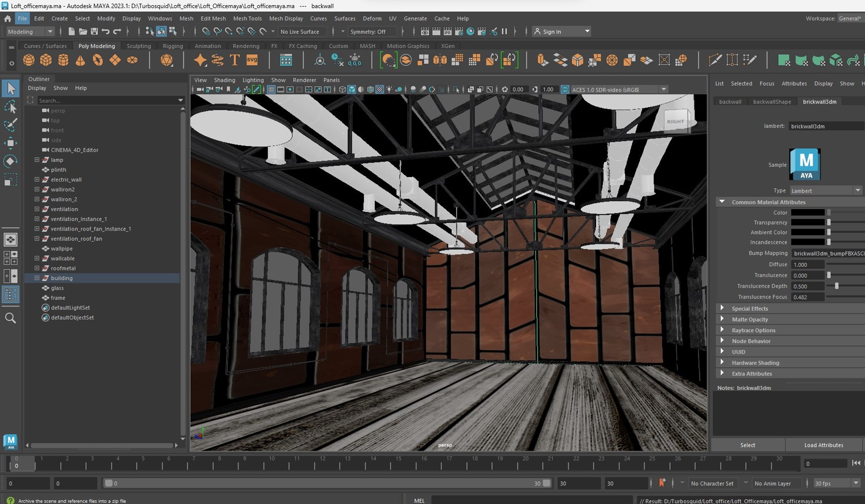Toggle viewport use all lights
This screenshot has height=504, width=865.
[x=389, y=90]
